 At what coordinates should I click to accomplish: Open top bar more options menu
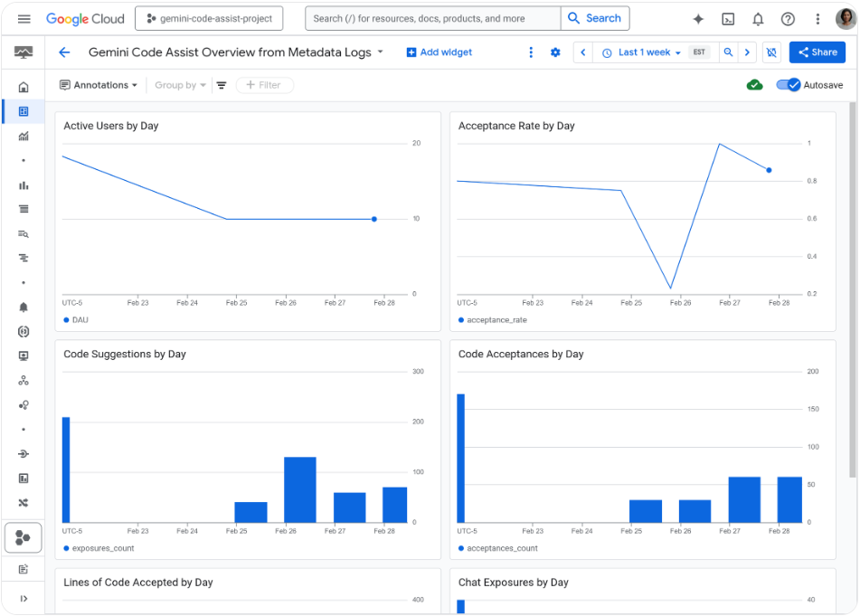tap(817, 19)
